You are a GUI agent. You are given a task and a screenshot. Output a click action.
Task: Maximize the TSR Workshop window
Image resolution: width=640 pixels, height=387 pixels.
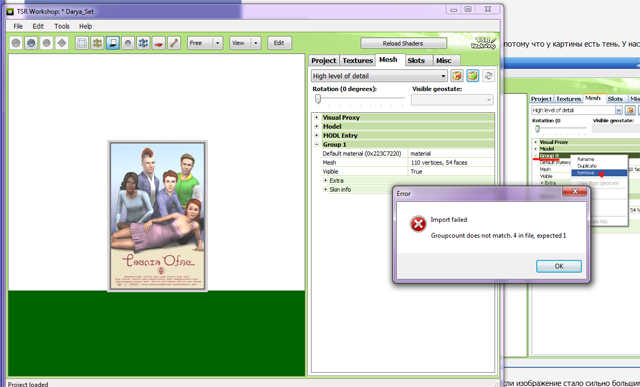click(x=469, y=9)
